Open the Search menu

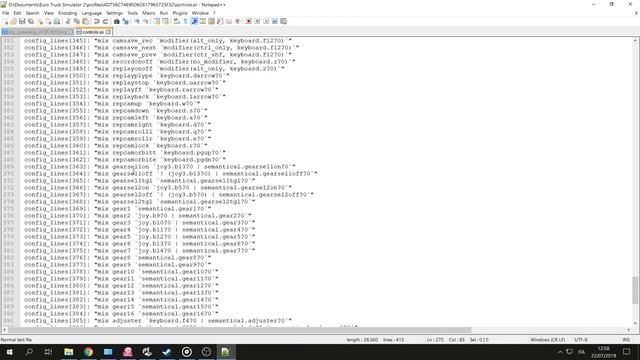click(32, 13)
